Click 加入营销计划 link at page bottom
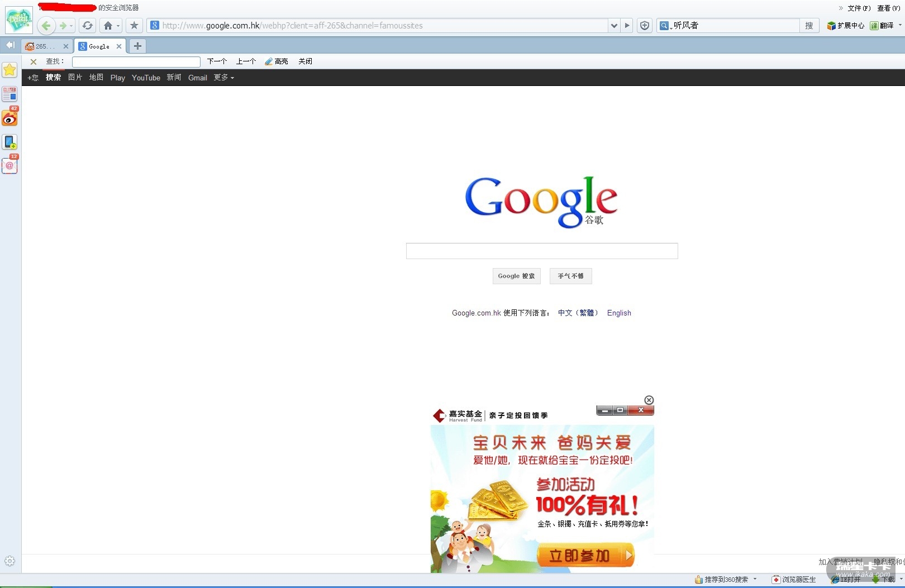Image resolution: width=905 pixels, height=588 pixels. 841,562
